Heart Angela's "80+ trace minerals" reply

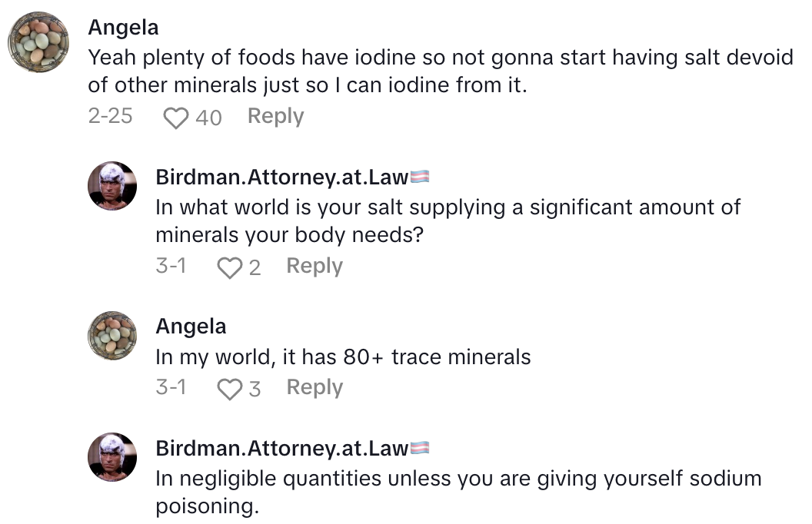point(229,389)
